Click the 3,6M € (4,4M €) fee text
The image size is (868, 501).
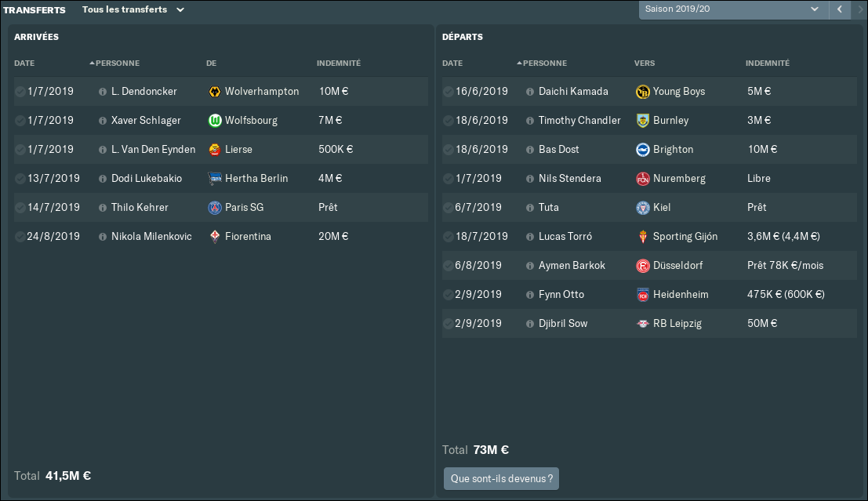point(783,236)
